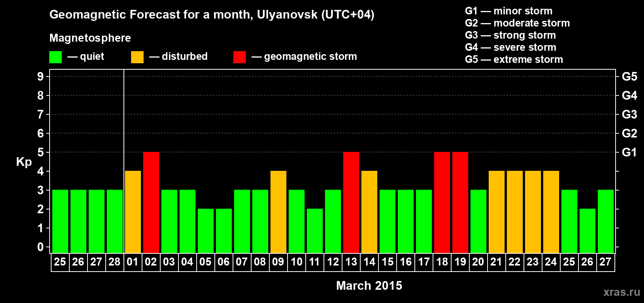Click the 'G1 — minor storm' legend line
644x303 pixels.
(508, 11)
